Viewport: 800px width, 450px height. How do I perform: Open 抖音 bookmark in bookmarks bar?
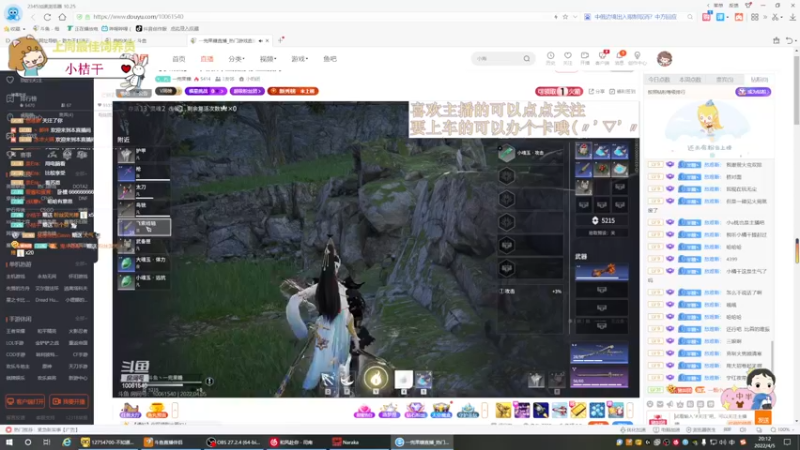pos(151,29)
